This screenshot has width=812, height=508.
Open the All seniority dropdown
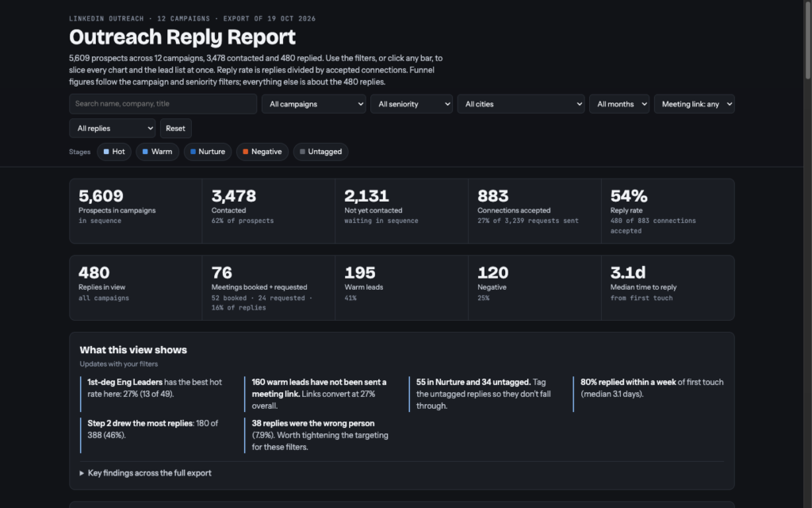(x=412, y=104)
